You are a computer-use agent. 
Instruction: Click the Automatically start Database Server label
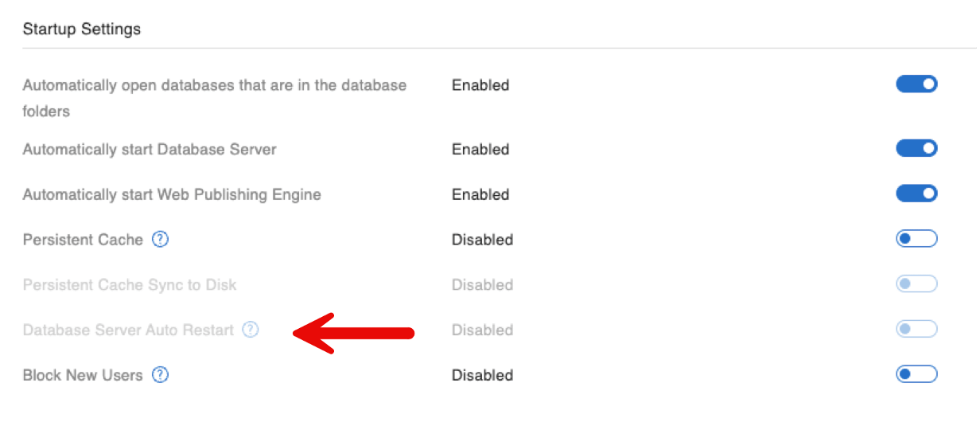pos(150,149)
